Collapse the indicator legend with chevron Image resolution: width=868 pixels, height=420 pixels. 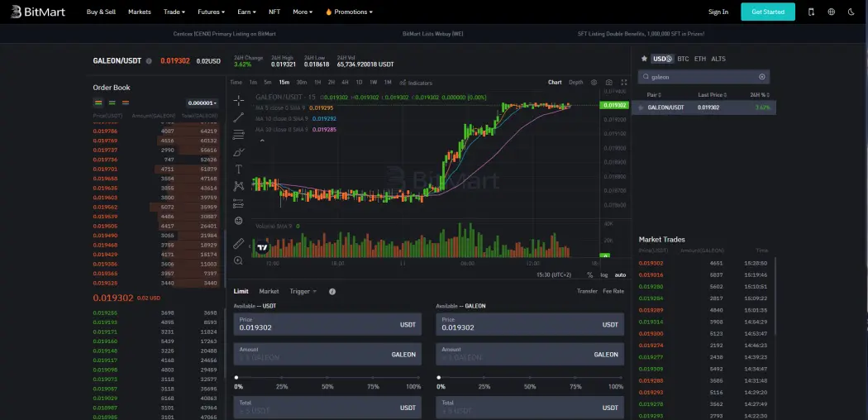262,141
